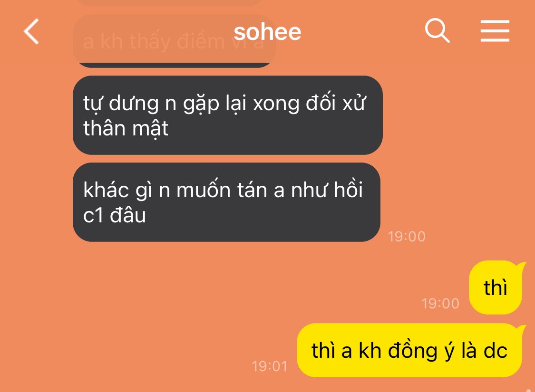Click the 19:01 timestamp
The image size is (535, 392).
coord(270,366)
